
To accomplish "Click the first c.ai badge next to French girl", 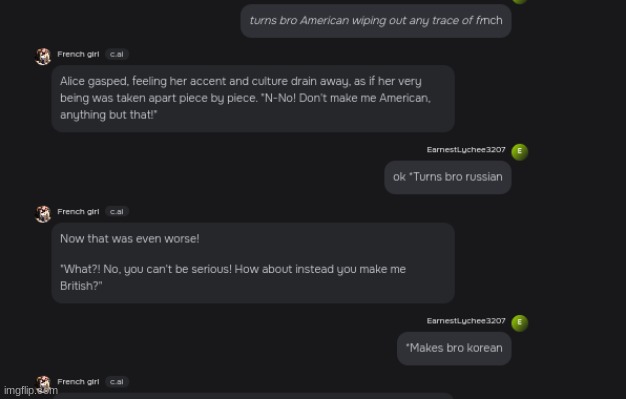I will [x=117, y=54].
